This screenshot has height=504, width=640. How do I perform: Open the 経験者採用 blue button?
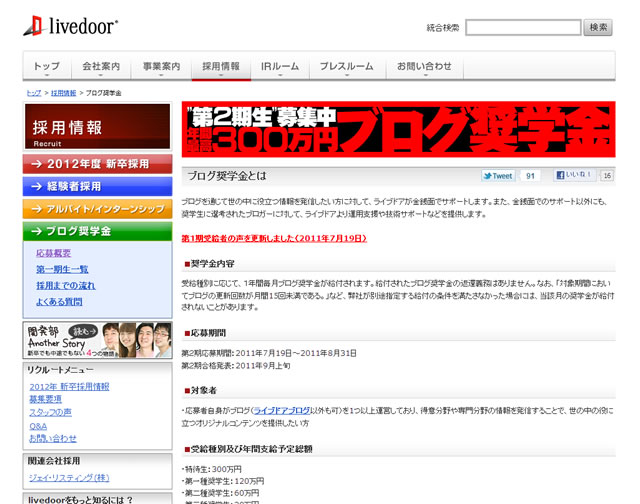(98, 187)
